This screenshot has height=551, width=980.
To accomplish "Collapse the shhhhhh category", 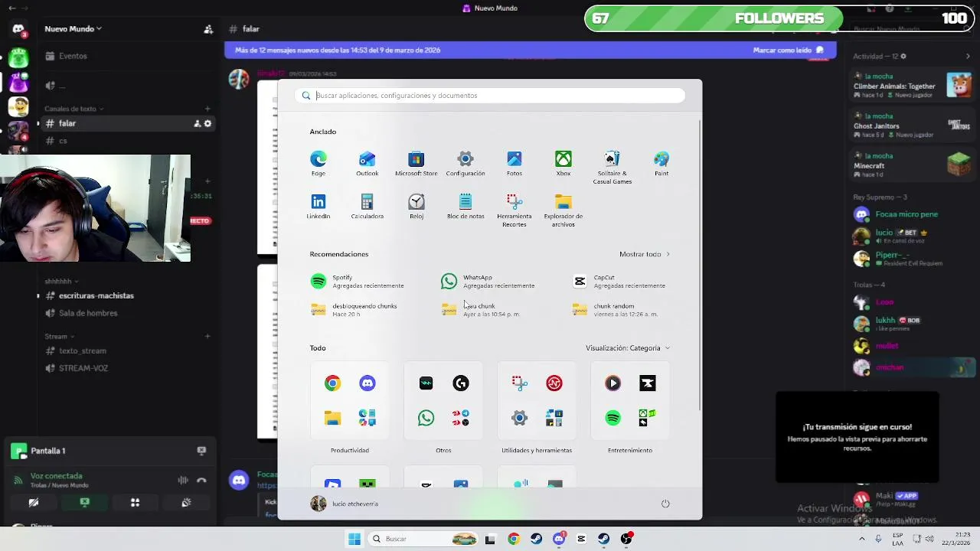I will click(61, 282).
